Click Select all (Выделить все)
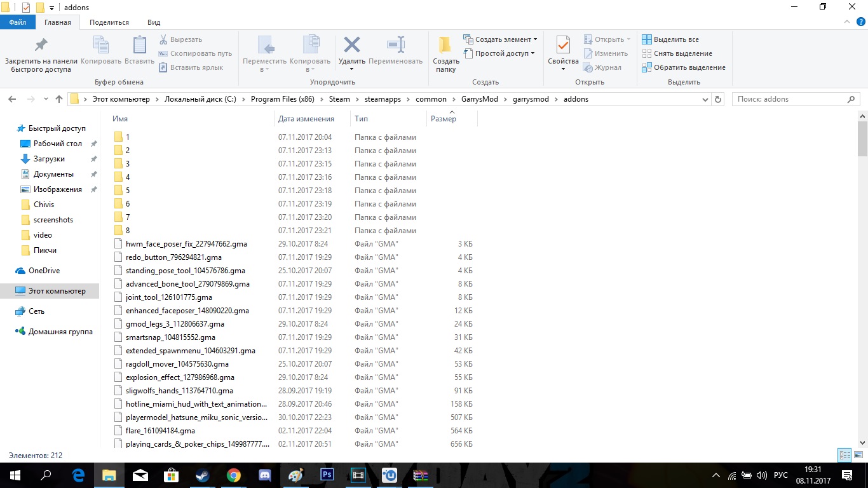This screenshot has width=868, height=488. (670, 39)
